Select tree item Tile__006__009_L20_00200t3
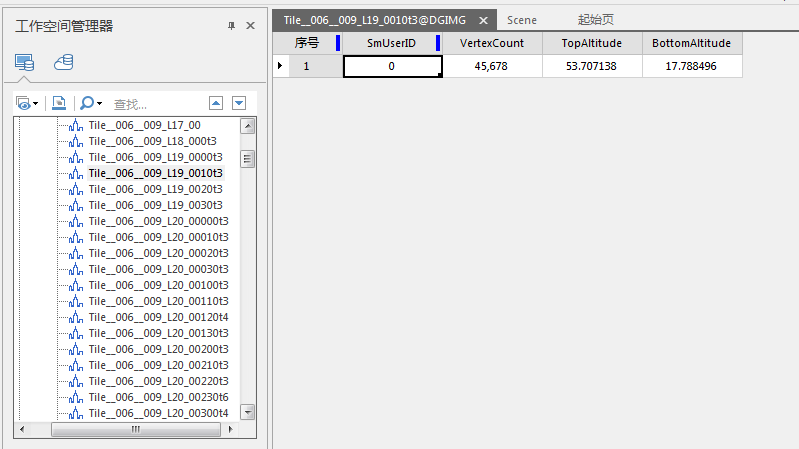 point(158,349)
